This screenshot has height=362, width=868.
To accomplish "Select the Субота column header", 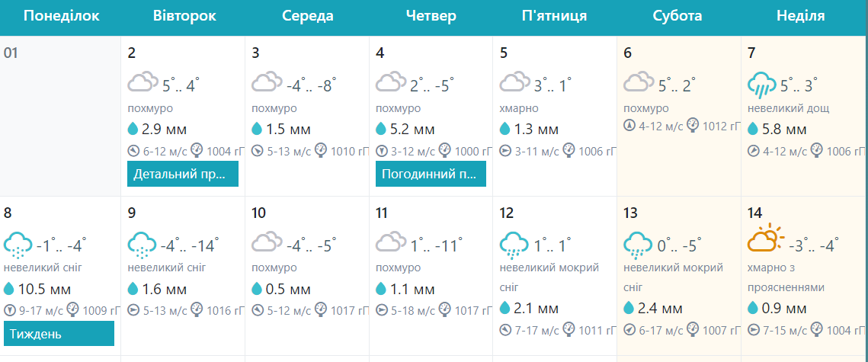I will coord(677,15).
